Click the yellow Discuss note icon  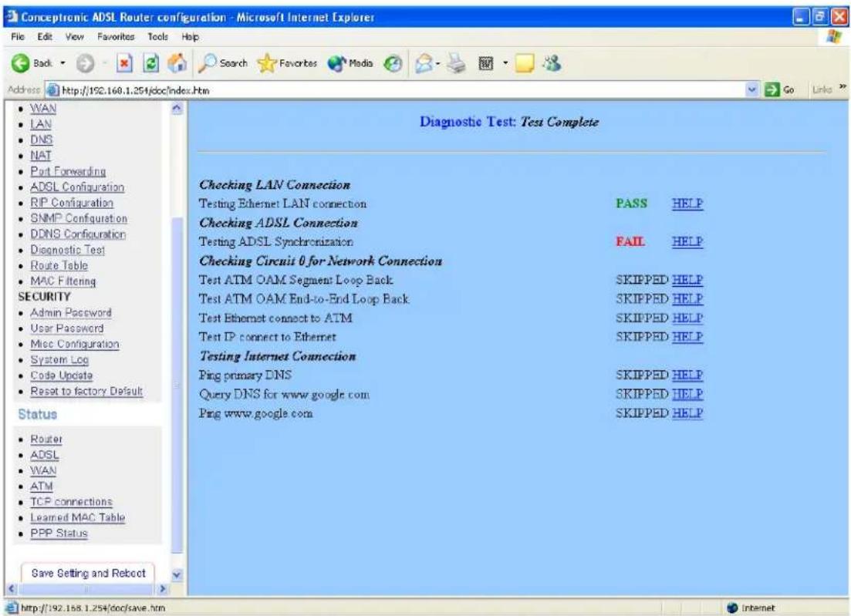pos(525,64)
